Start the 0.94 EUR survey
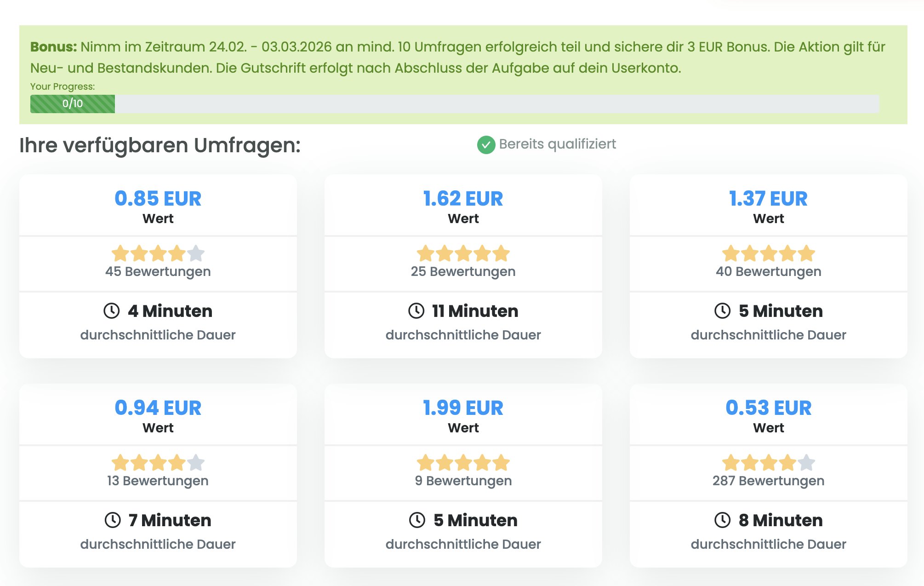Image resolution: width=924 pixels, height=586 pixels. [158, 408]
